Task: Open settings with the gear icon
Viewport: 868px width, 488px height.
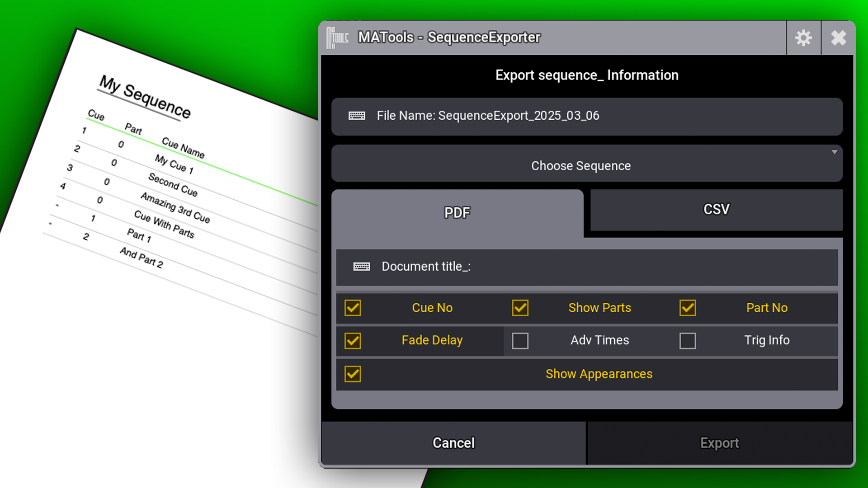Action: (x=803, y=38)
